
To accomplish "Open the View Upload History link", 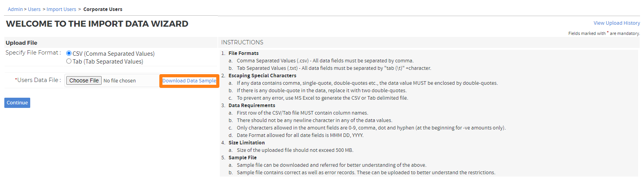I will point(617,23).
